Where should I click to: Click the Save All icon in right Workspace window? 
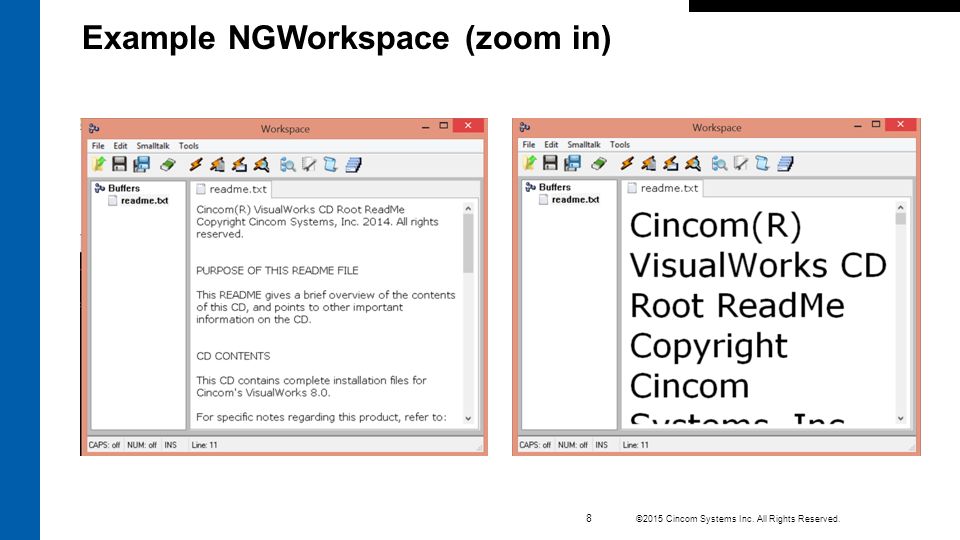tap(572, 163)
